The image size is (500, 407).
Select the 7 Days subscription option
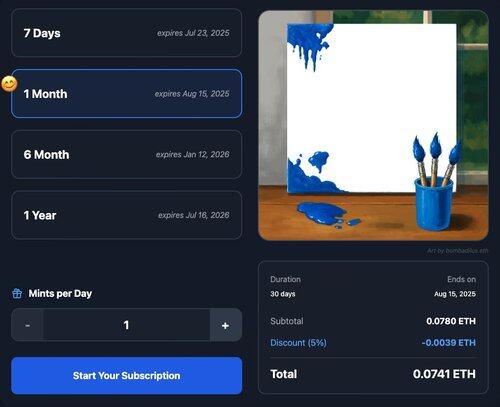click(x=127, y=33)
